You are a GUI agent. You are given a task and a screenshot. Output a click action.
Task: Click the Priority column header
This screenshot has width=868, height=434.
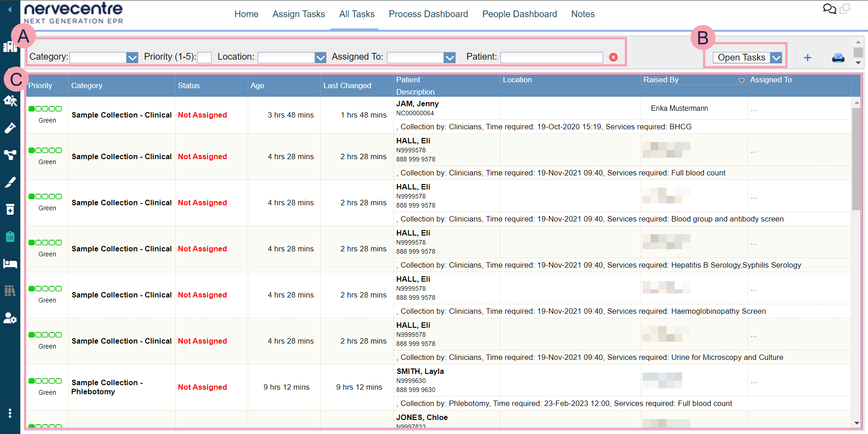point(40,85)
